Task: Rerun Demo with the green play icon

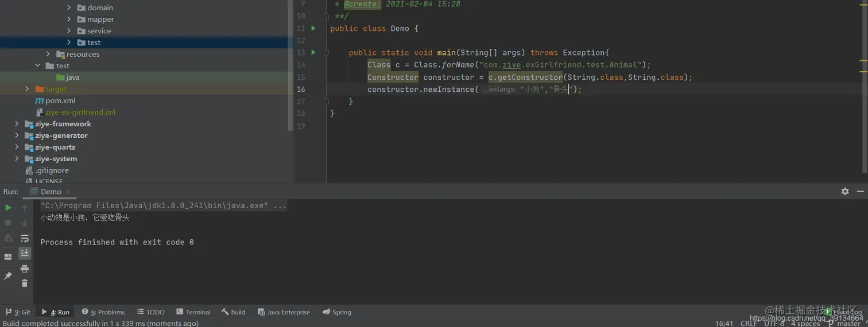Action: (8, 208)
